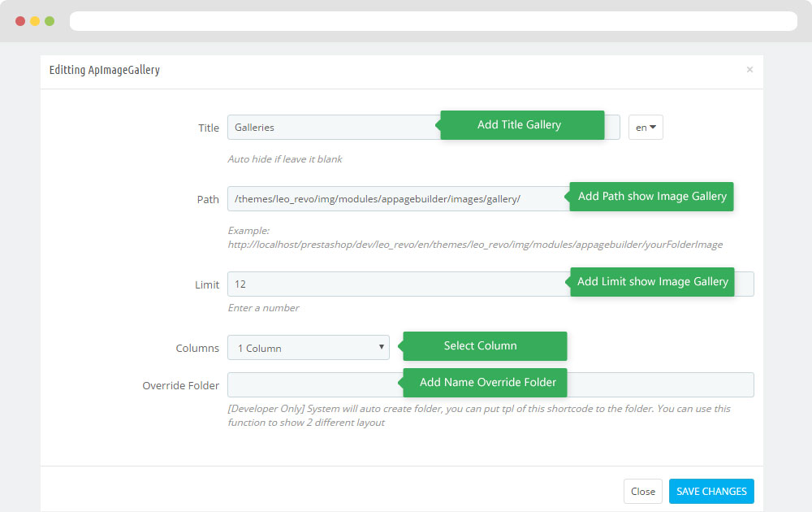812x512 pixels.
Task: Click the 'Path' label
Action: [x=208, y=199]
